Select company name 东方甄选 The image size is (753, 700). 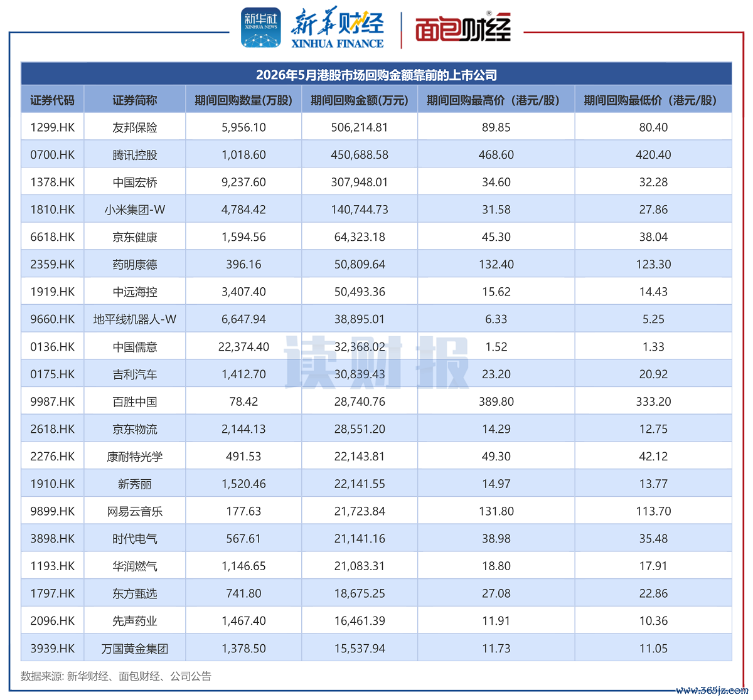[x=135, y=593]
